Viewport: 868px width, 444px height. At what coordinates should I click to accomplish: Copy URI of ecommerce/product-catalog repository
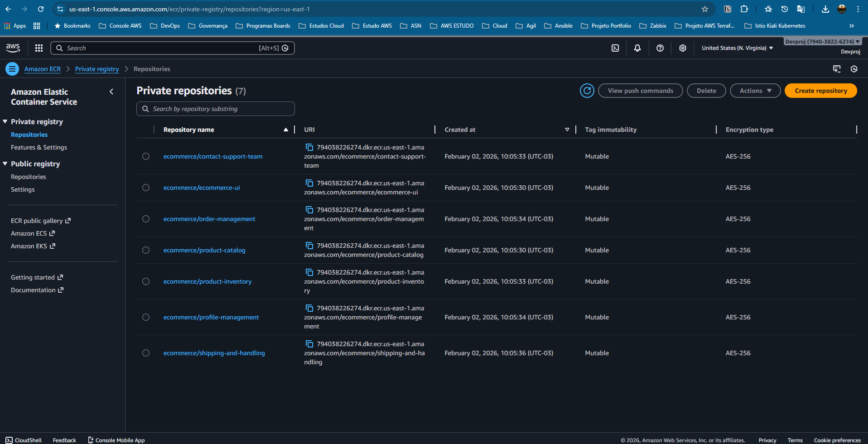click(x=309, y=246)
